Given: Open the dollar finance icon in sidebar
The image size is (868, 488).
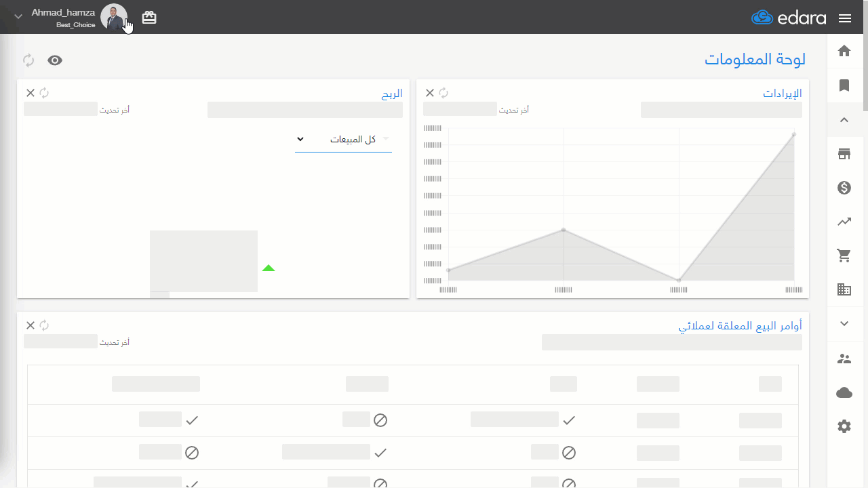Looking at the screenshot, I should [x=844, y=188].
